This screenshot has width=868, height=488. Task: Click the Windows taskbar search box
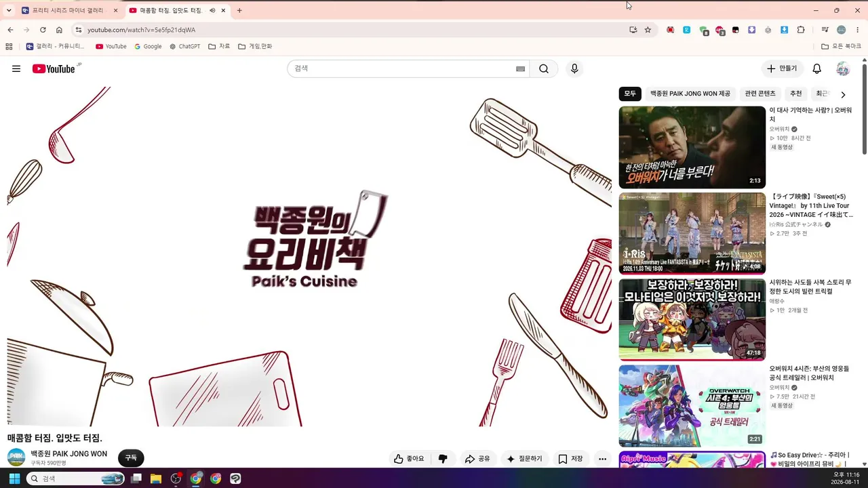[x=75, y=479]
